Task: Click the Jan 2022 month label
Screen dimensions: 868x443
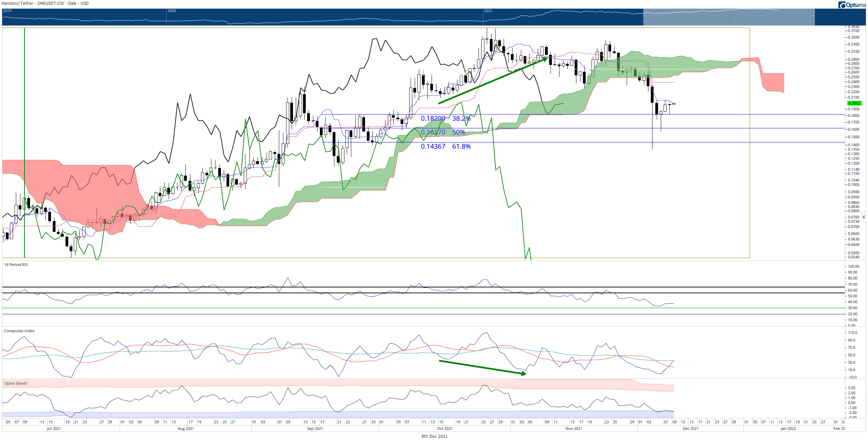Action: pos(788,429)
